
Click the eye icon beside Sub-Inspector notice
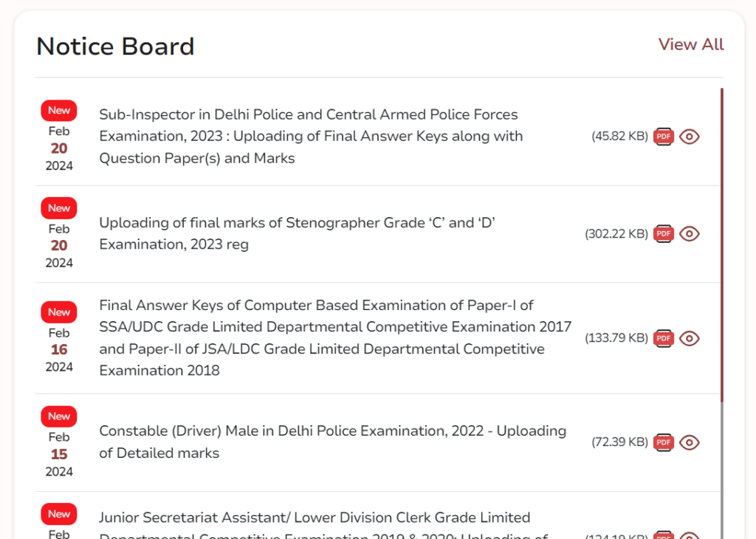click(x=689, y=137)
